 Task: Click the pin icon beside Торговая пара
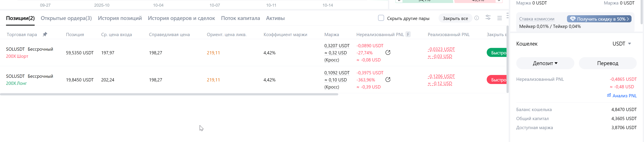[x=45, y=34]
